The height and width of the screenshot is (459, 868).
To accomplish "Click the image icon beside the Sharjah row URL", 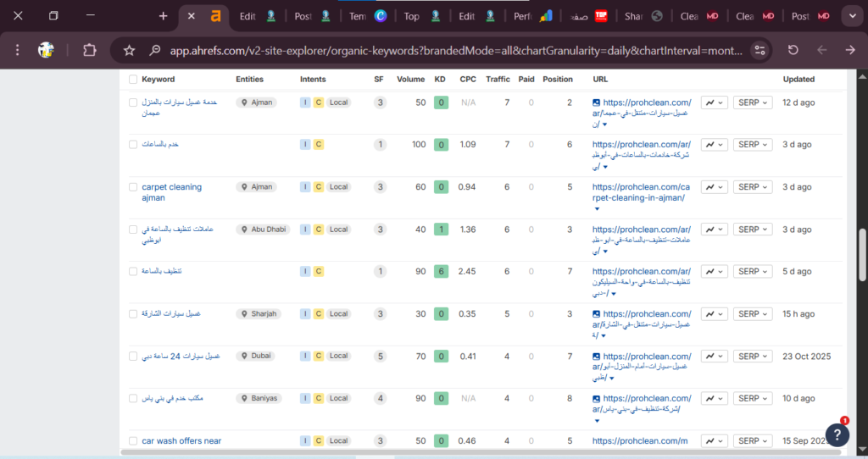I will 598,314.
